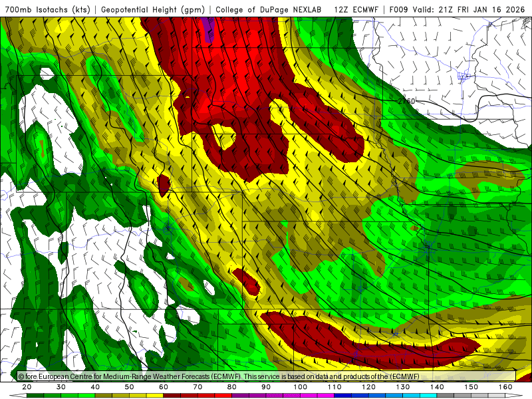The width and height of the screenshot is (532, 399).
Task: Click the "70" color scale label
Action: coord(198,387)
